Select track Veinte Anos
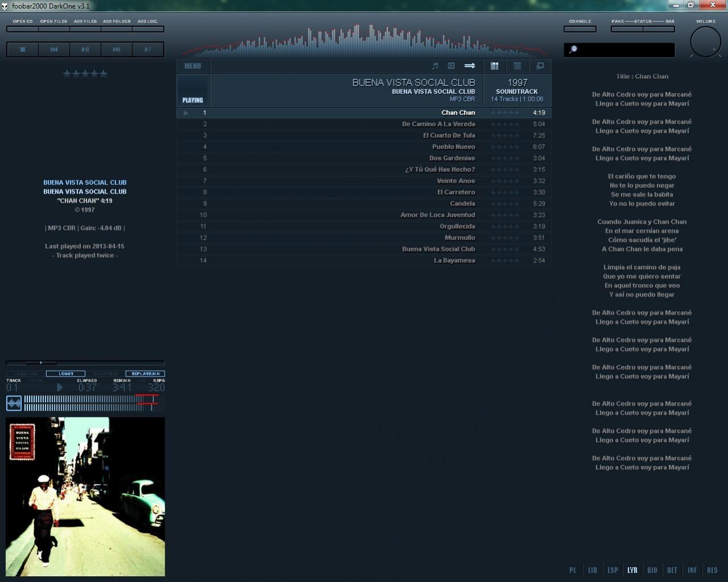The image size is (728, 582). click(364, 181)
